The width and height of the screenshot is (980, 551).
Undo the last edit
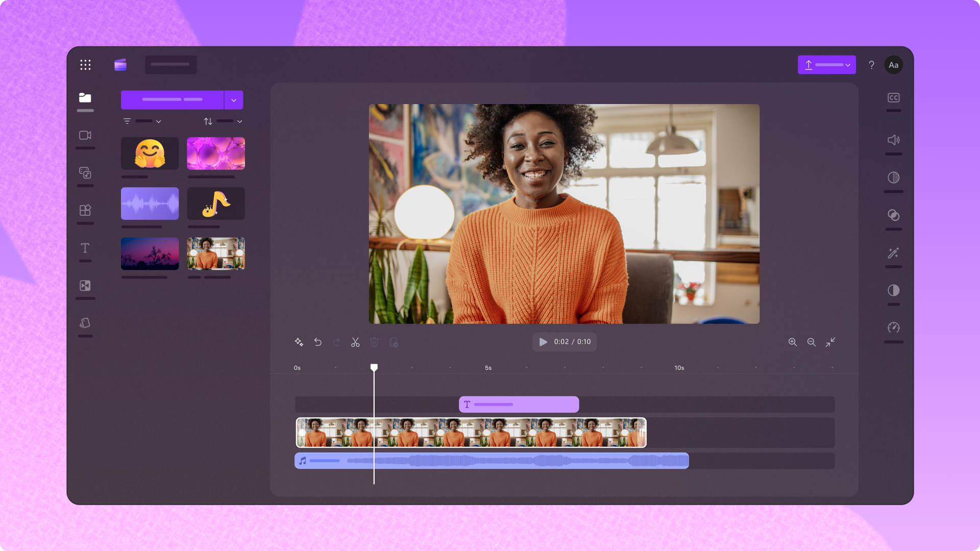pos(318,342)
